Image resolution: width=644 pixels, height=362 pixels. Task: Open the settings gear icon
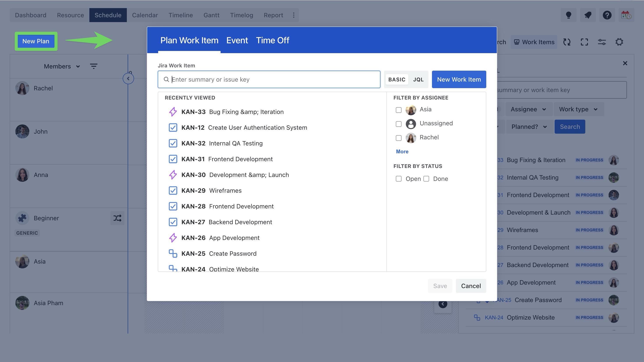click(x=619, y=42)
